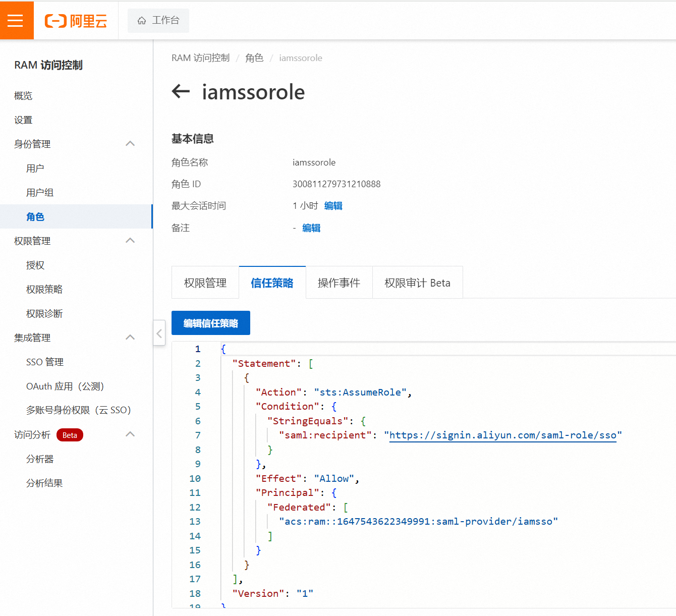This screenshot has width=676, height=616.
Task: Click 编辑信任策略 button
Action: pyautogui.click(x=211, y=323)
